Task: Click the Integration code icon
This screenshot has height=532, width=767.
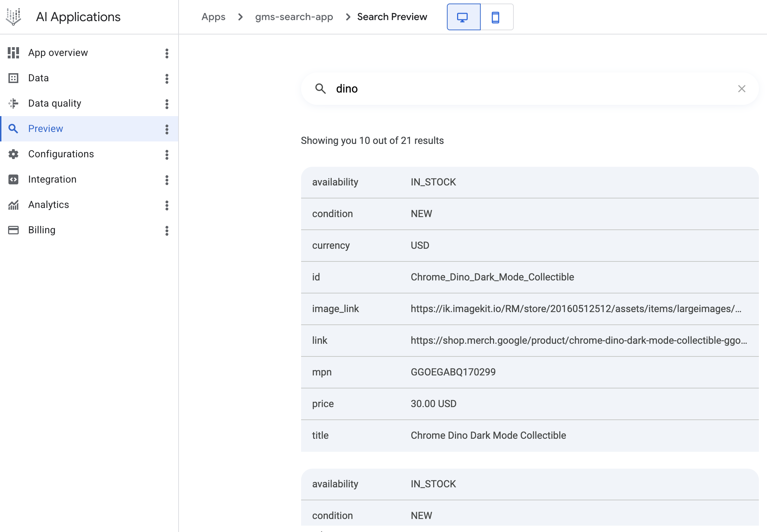Action: [13, 179]
